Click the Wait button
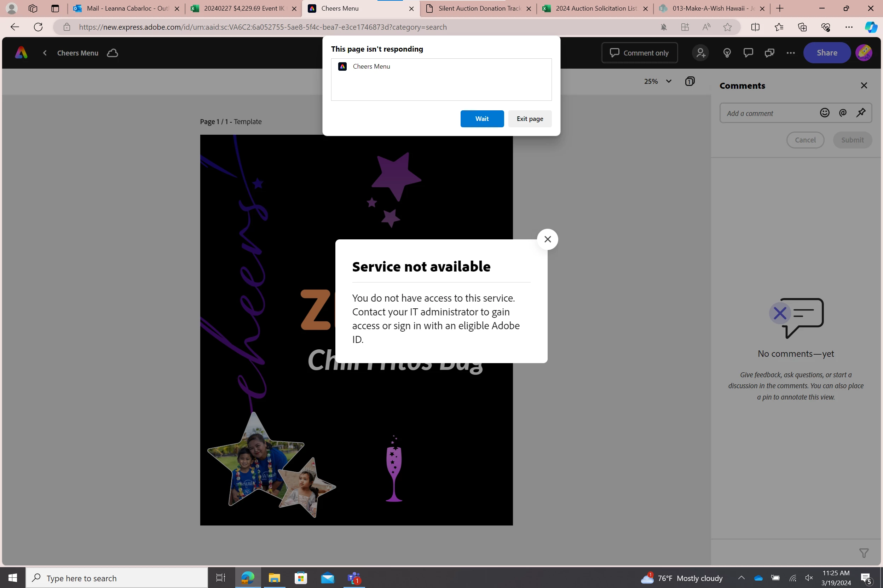 481,118
